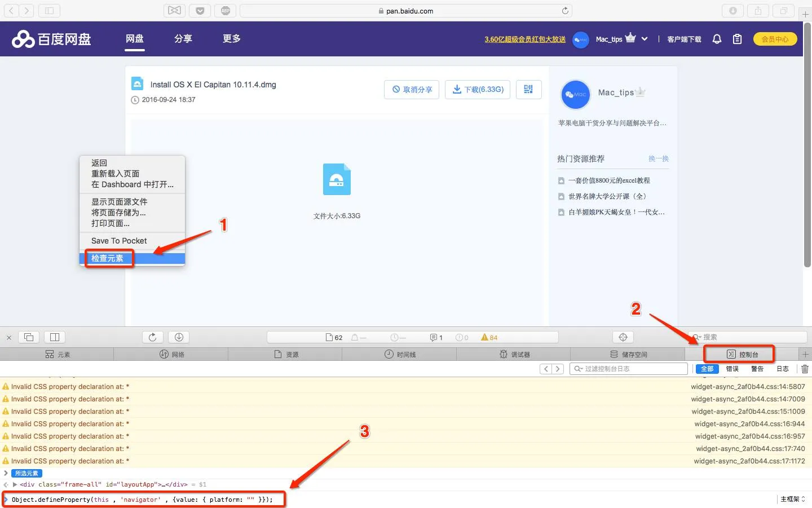Select 检查元素 in the context menu
Image resolution: width=812 pixels, height=508 pixels.
tap(132, 258)
